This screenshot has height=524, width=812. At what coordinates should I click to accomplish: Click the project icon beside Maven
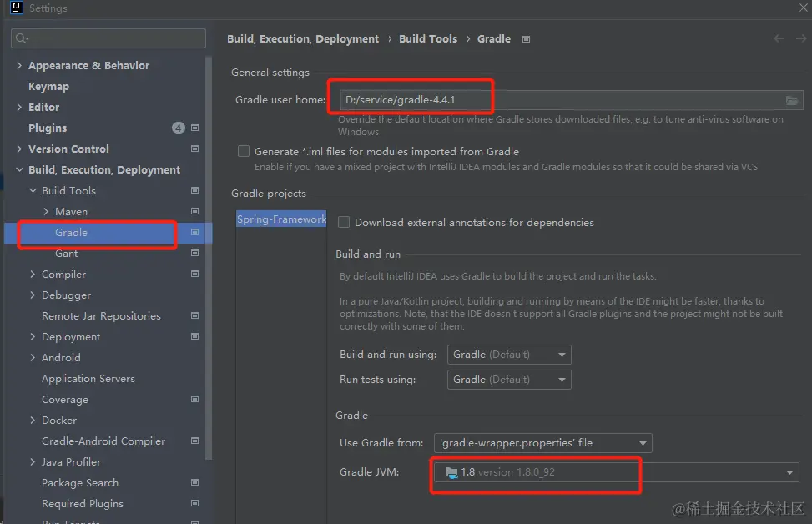(x=194, y=211)
